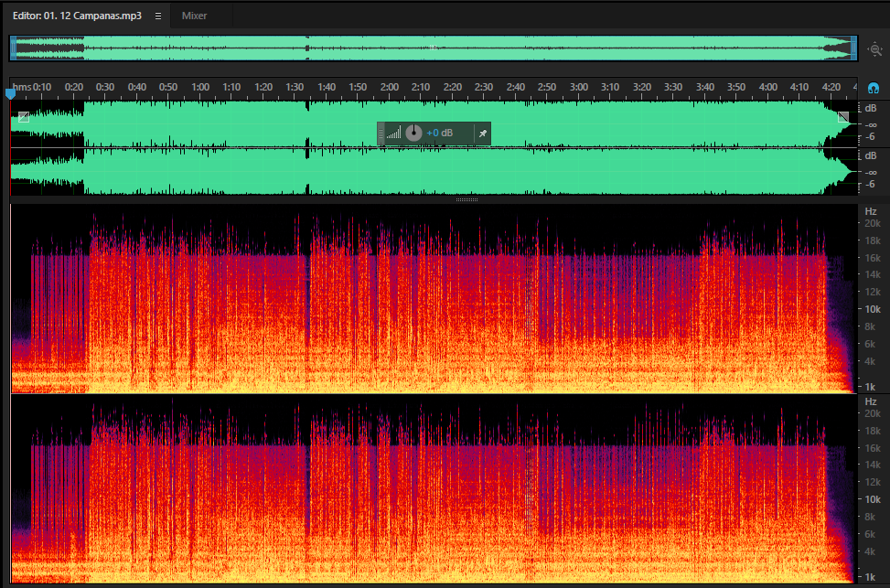Click the 0:50 mark on the time ruler
Viewport: 890px width, 588px height.
(168, 88)
